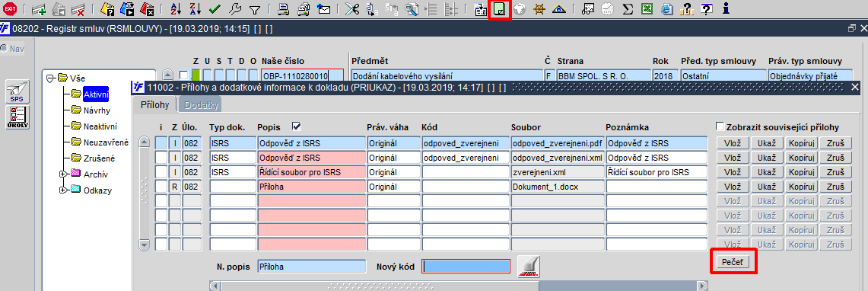Screen dimensions: 868x291
Task: Click the delete record icon with red X
Action: [x=78, y=9]
